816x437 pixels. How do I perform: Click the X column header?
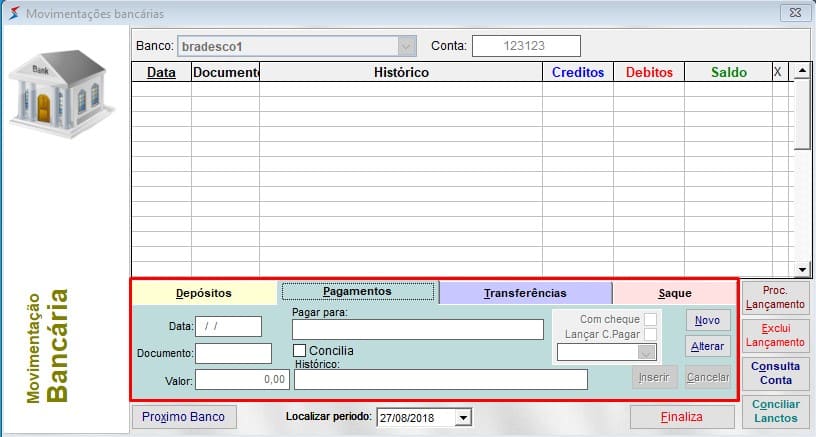pos(779,72)
